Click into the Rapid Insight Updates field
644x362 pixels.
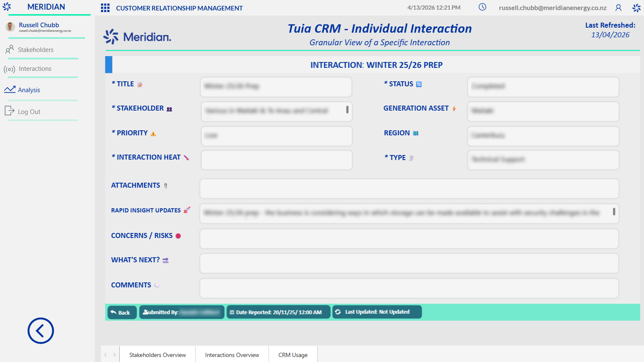[x=409, y=213]
